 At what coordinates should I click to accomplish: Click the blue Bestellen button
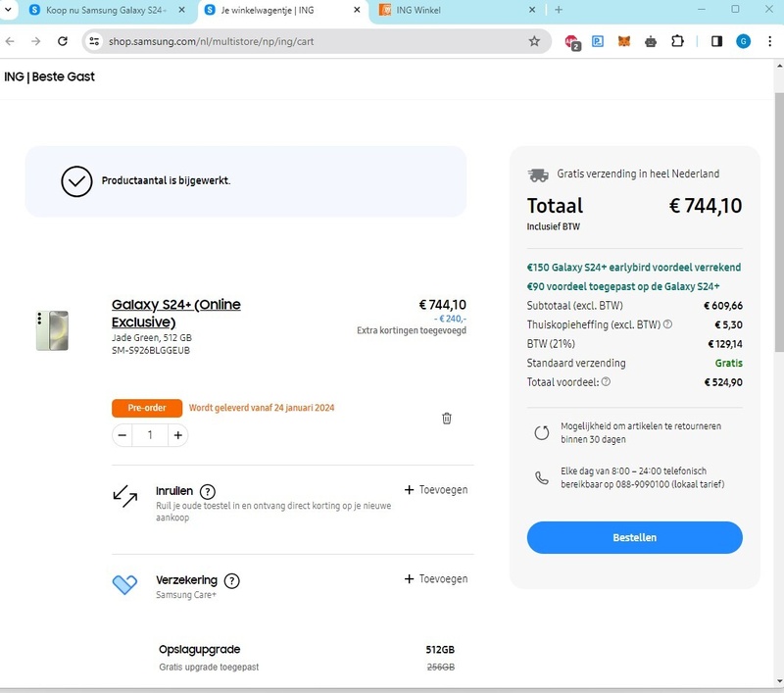click(x=634, y=537)
